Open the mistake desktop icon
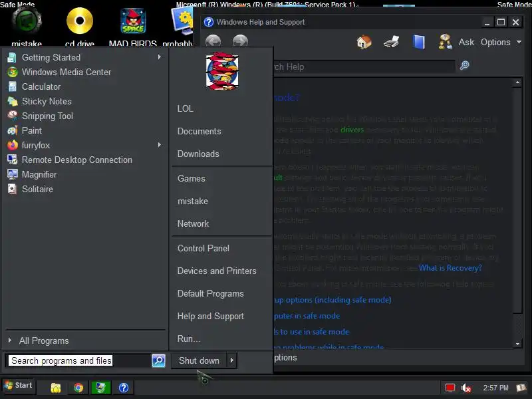The width and height of the screenshot is (532, 399). click(x=27, y=21)
